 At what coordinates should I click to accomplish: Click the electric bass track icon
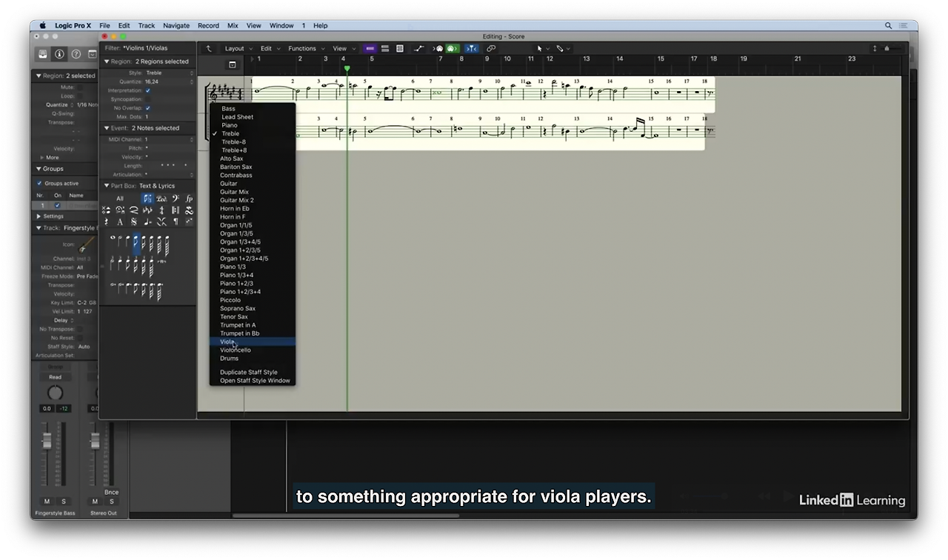[x=86, y=244]
